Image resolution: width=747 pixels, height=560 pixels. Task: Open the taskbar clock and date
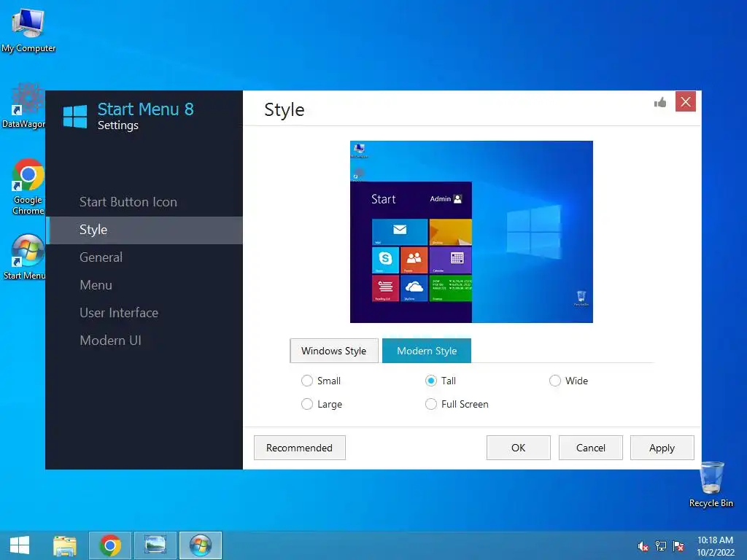pyautogui.click(x=715, y=546)
